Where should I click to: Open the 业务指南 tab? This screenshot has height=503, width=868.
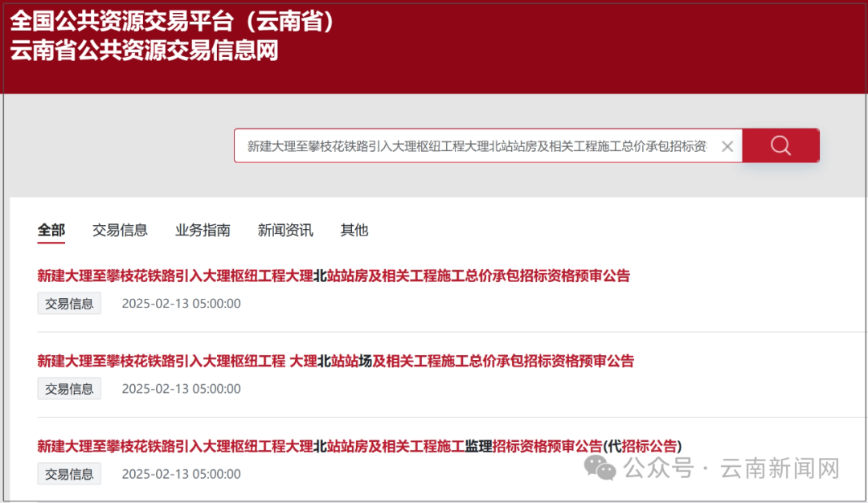[203, 230]
